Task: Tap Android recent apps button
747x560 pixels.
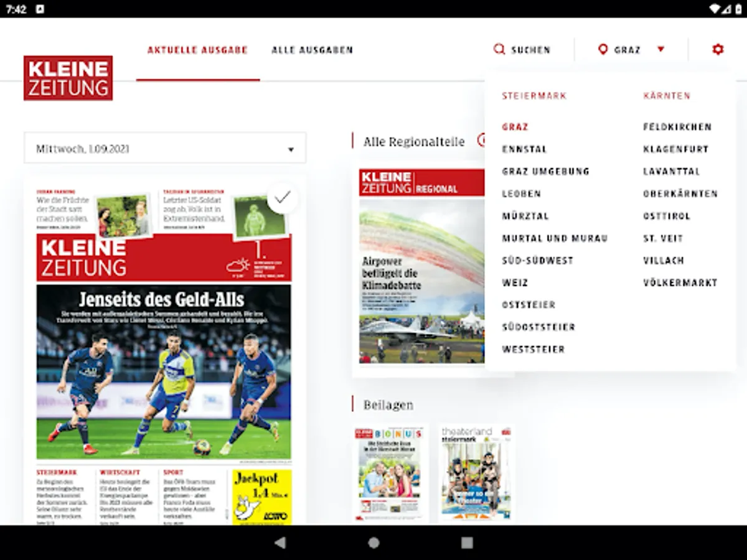Action: [x=467, y=543]
